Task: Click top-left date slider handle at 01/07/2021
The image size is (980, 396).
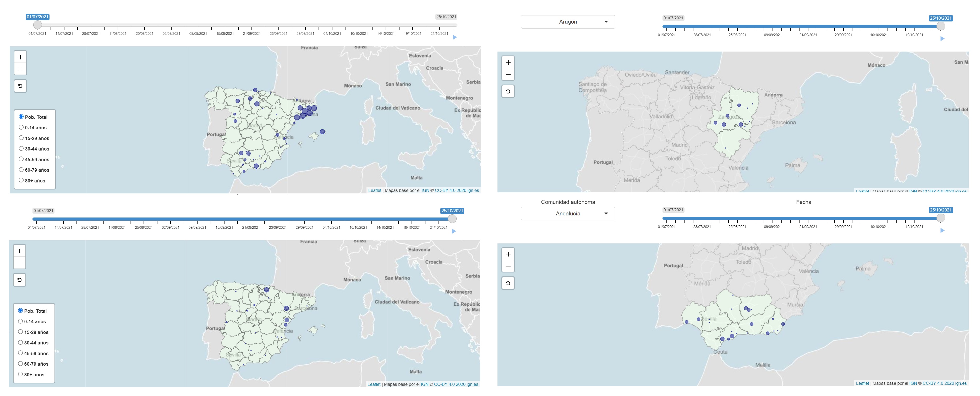Action: click(37, 25)
